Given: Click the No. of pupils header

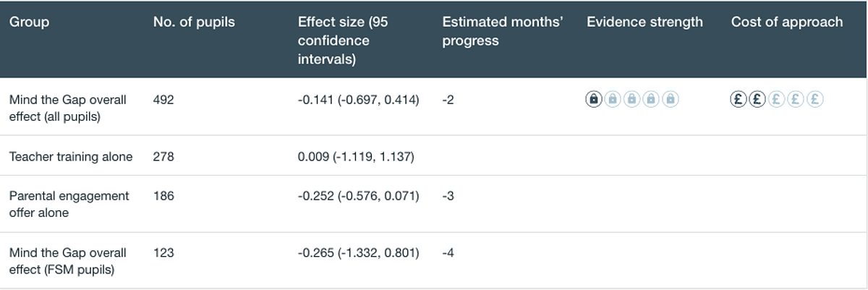Looking at the screenshot, I should point(194,22).
